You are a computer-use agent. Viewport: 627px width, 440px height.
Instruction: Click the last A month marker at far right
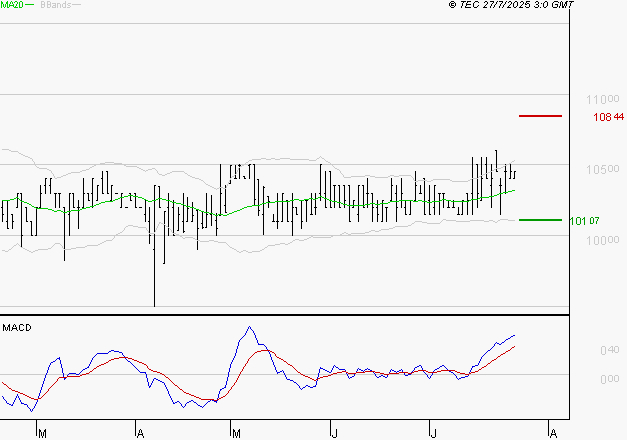pyautogui.click(x=552, y=433)
